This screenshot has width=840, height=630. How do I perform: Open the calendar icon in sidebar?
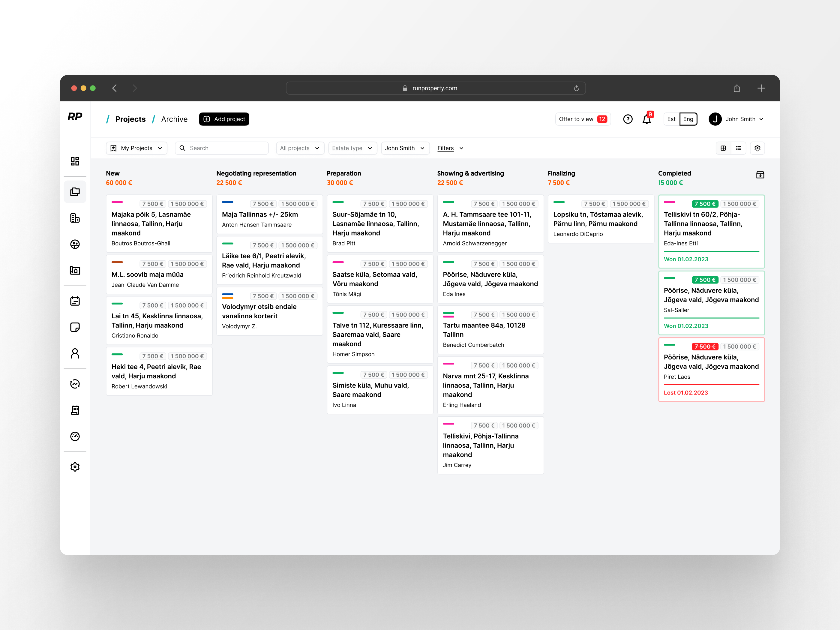click(x=75, y=301)
